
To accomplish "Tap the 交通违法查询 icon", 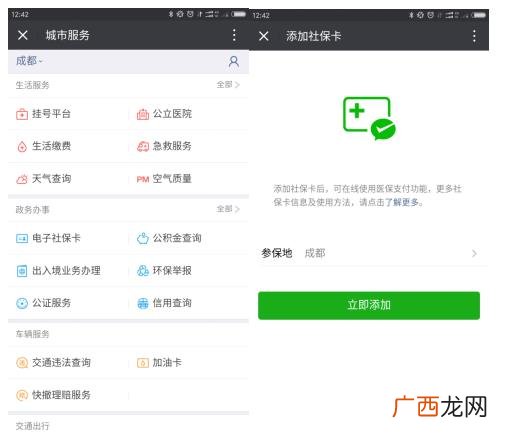I will coord(22,363).
